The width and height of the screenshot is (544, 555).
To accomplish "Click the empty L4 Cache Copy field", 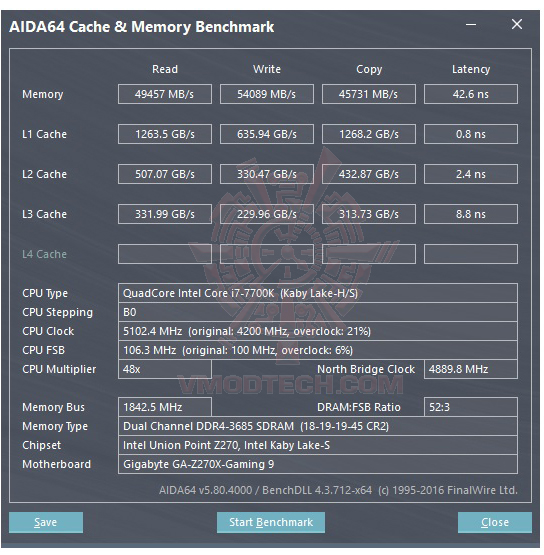I will tap(368, 254).
